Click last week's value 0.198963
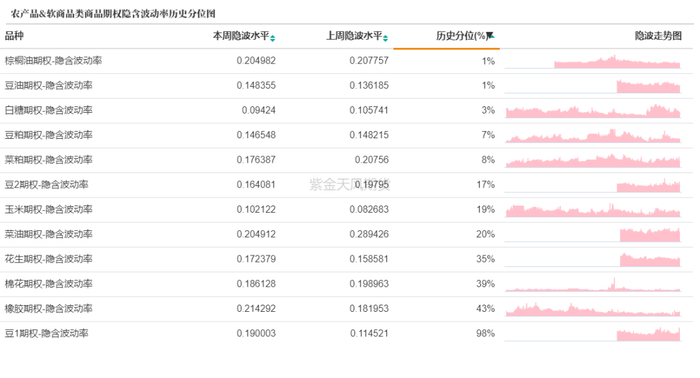 click(369, 284)
